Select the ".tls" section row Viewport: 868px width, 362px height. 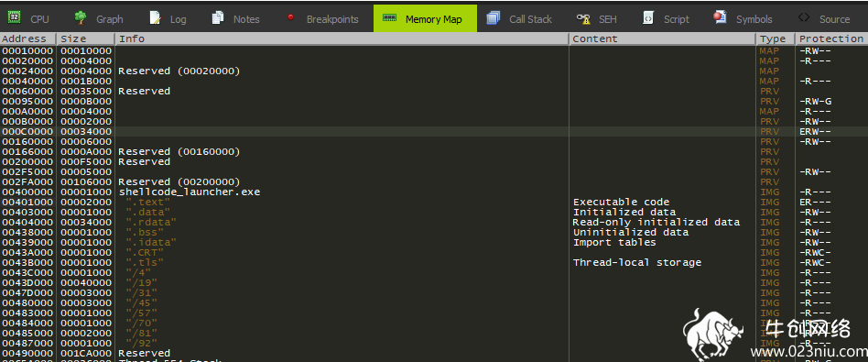434,262
